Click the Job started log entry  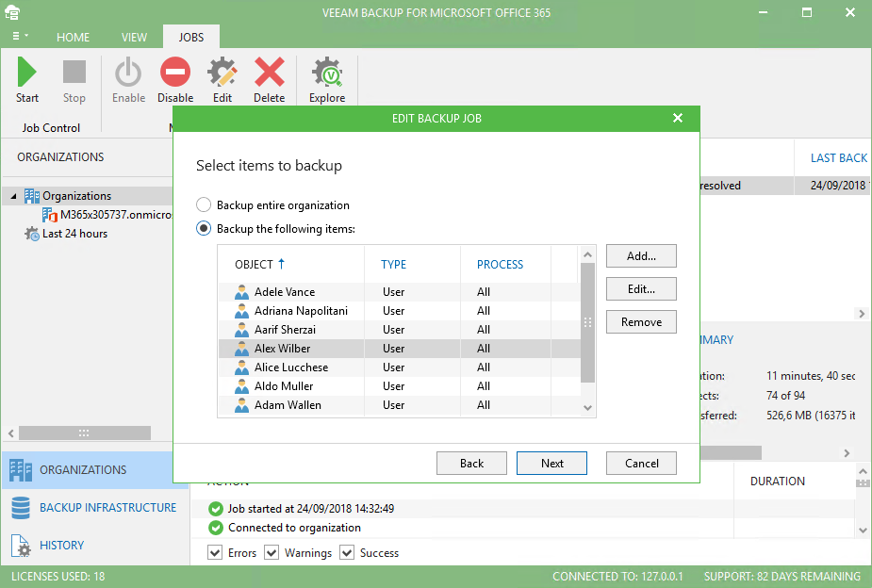pos(311,509)
